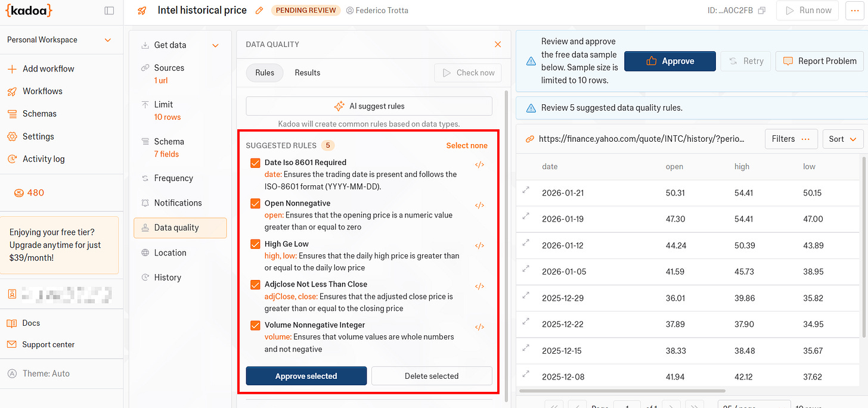Click the Kadoa logo

30,10
